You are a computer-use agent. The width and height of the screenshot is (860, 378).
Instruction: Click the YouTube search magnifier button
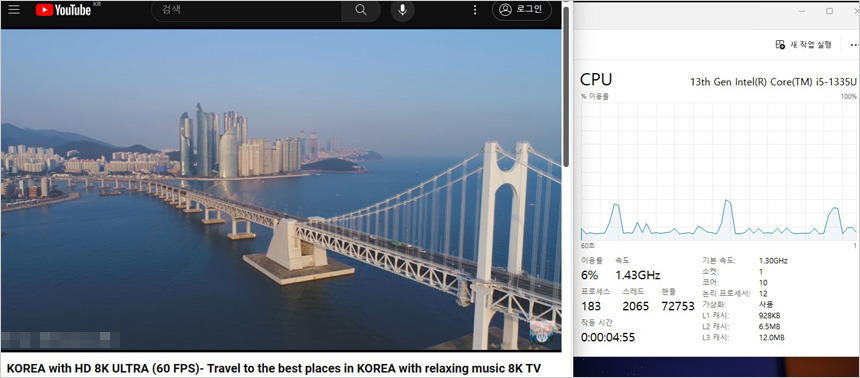click(360, 10)
